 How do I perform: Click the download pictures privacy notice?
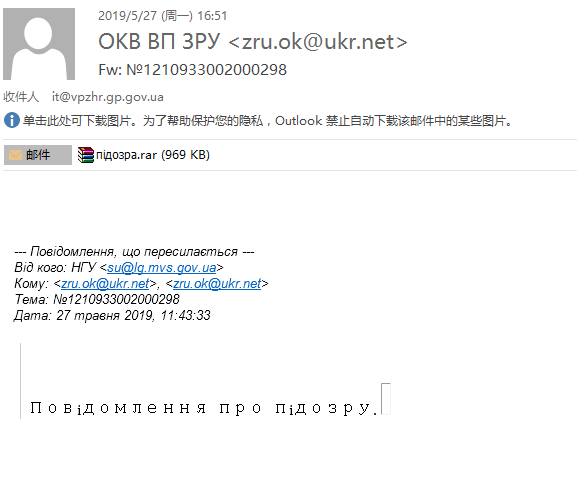[x=267, y=121]
